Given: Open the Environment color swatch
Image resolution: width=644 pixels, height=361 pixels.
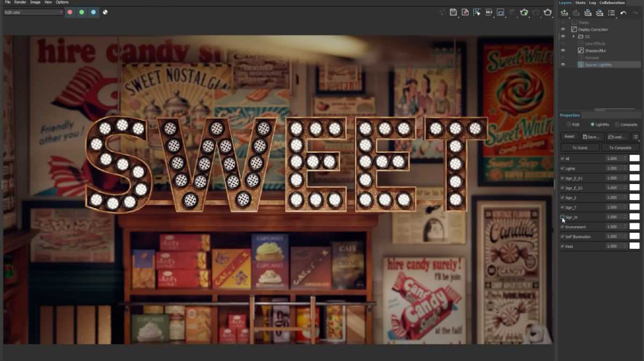Looking at the screenshot, I should click(635, 227).
